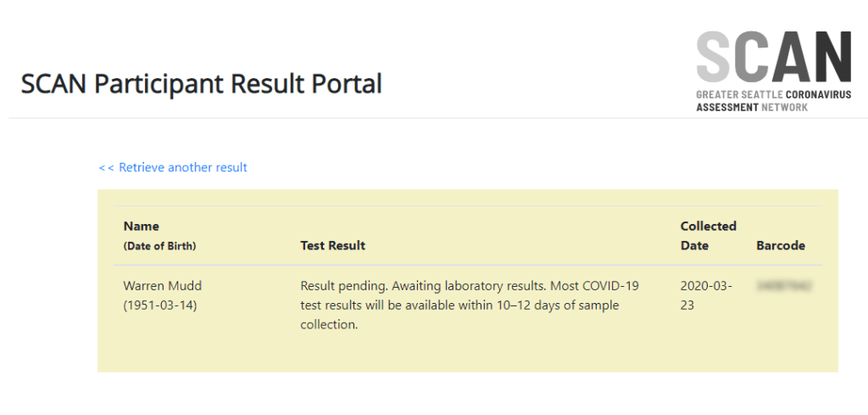Click the 'SCAN Participant Result Portal' heading
Screen dimensions: 868x415
point(201,84)
